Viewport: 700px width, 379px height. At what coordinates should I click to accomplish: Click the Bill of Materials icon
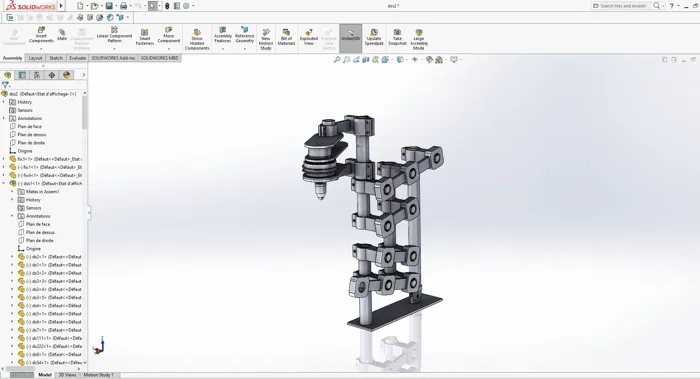point(286,37)
